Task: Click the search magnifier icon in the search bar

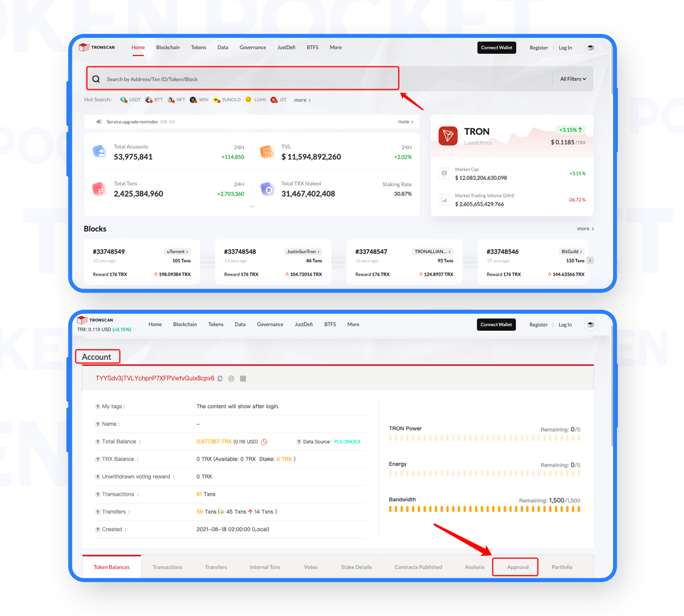Action: coord(96,79)
